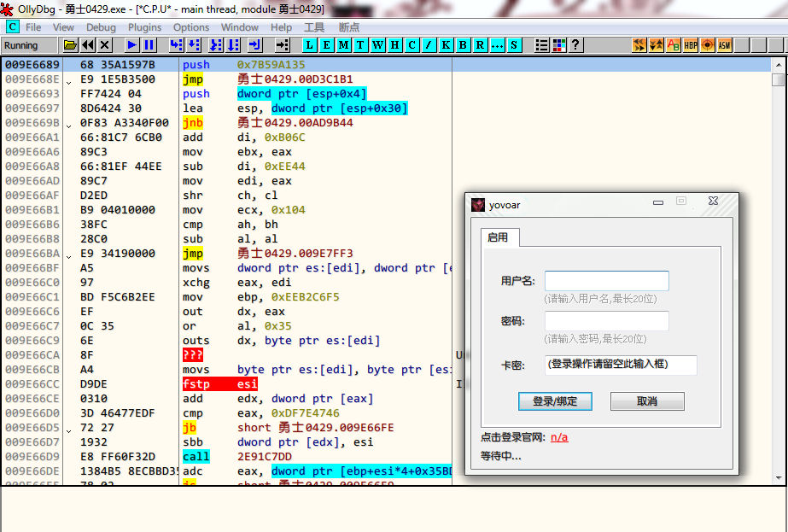Open file using the folder toolbar icon

point(70,45)
